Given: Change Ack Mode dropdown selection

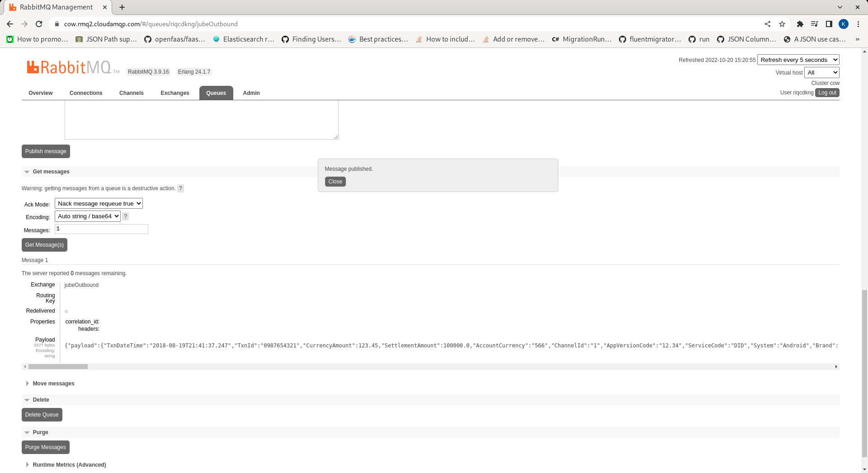Looking at the screenshot, I should (99, 203).
